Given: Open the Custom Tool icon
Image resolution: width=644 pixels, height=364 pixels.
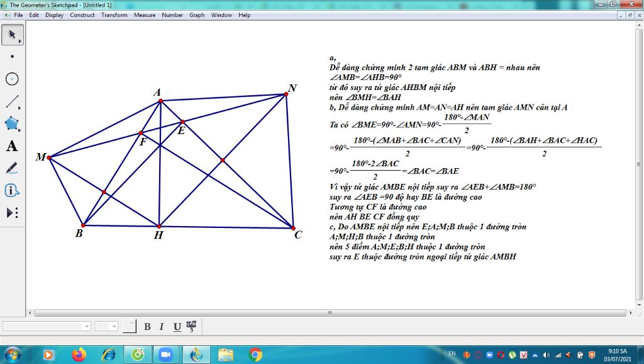Looking at the screenshot, I should (x=13, y=213).
